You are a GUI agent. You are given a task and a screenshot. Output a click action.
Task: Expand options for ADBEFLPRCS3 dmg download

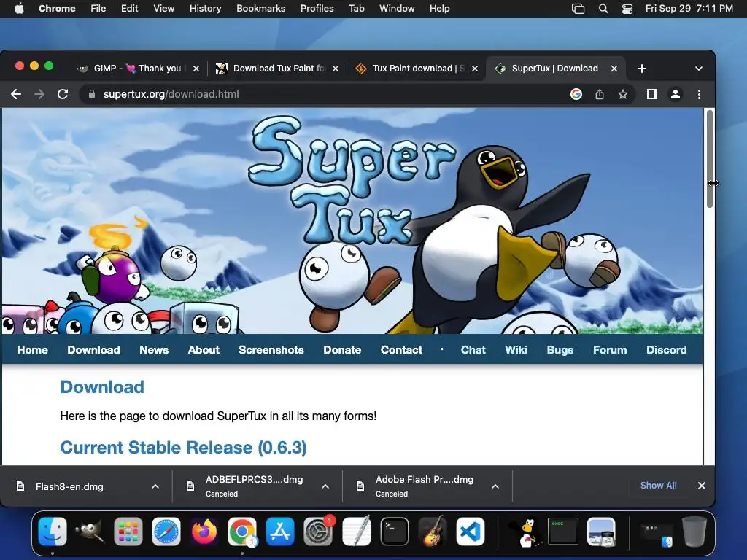[325, 486]
